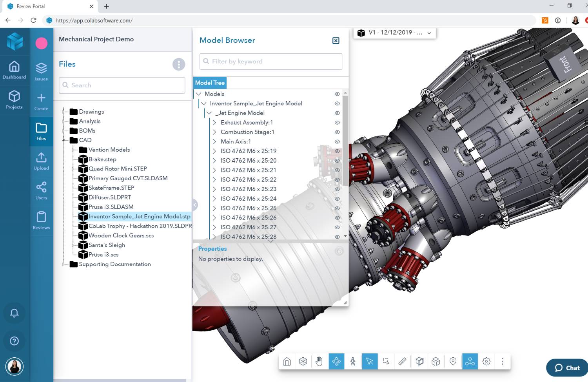Activate the walk mode tool
This screenshot has height=382, width=588.
(x=353, y=361)
